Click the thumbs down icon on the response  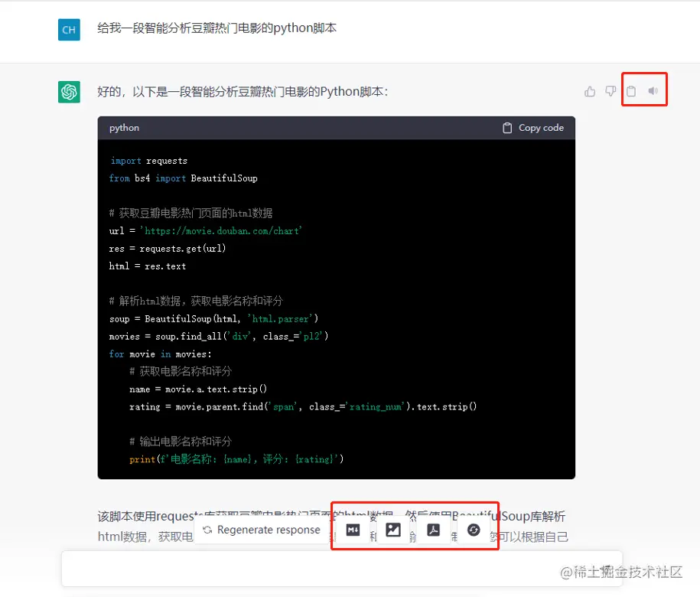(x=610, y=92)
